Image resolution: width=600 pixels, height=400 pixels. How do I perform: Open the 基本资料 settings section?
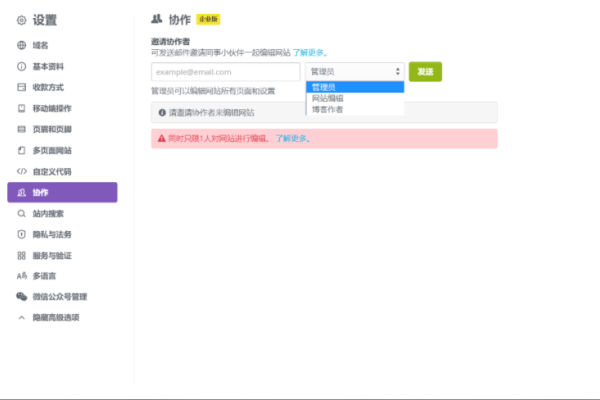click(48, 67)
